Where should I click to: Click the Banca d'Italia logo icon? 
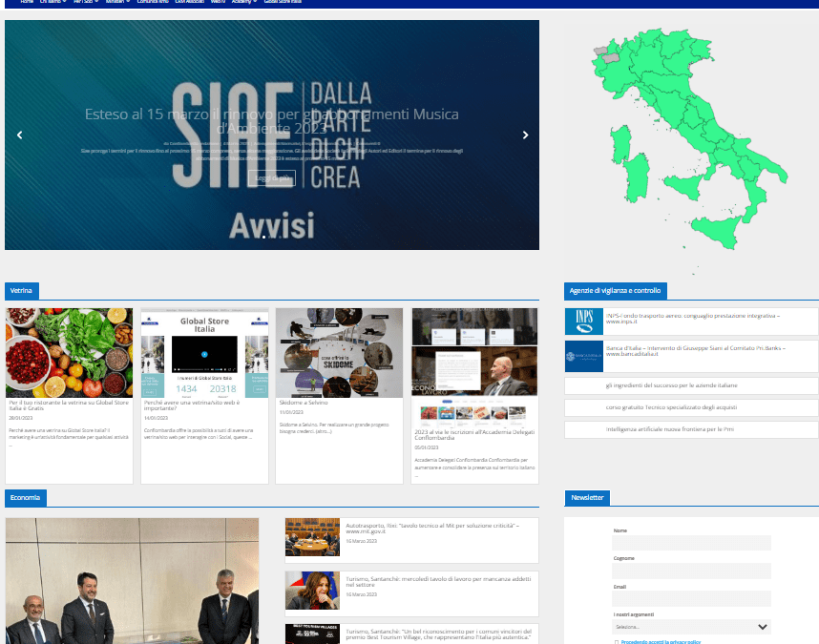click(x=582, y=357)
